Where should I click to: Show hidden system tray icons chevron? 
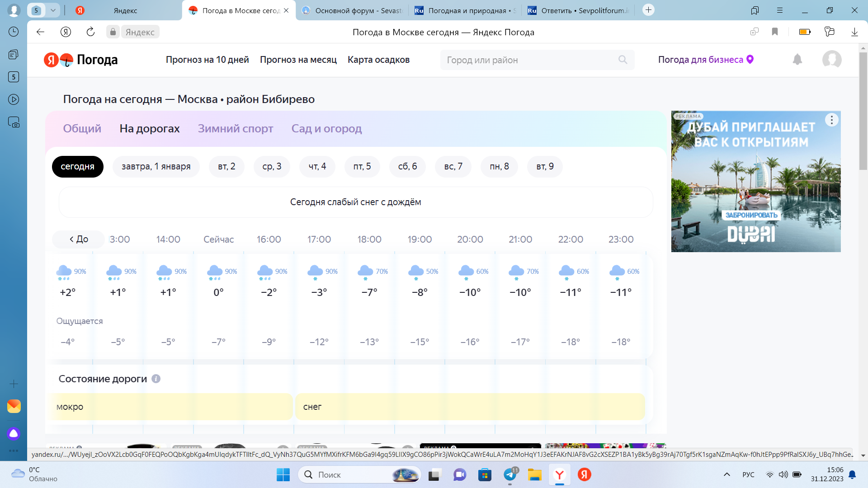coord(727,474)
